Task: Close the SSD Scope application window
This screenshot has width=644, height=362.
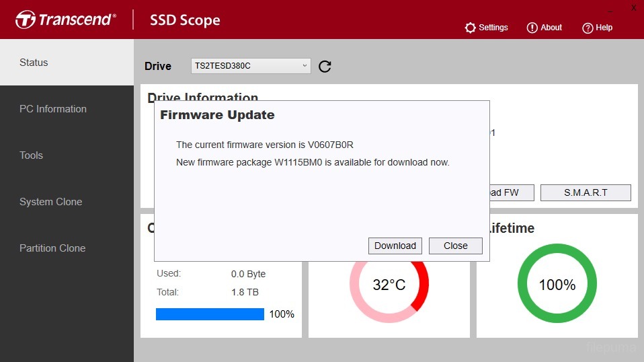Action: pyautogui.click(x=633, y=8)
